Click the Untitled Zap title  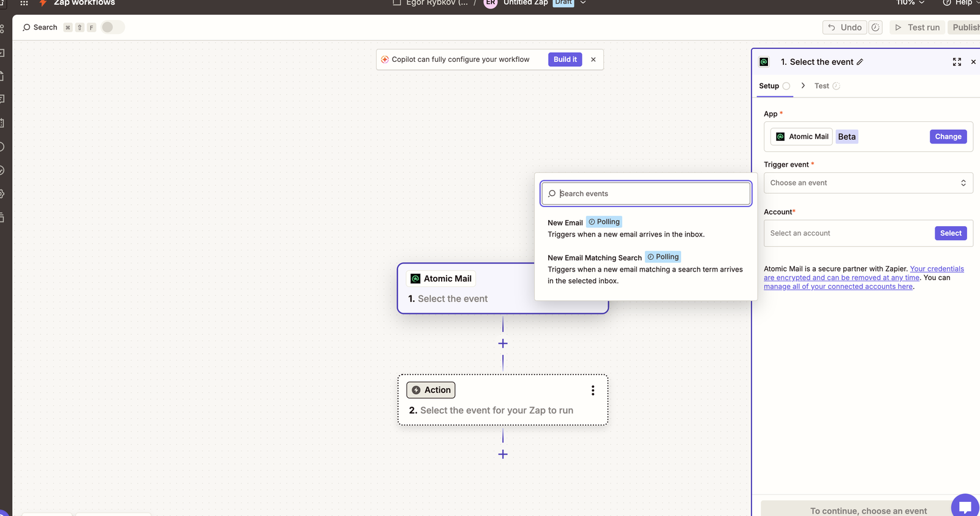point(526,3)
